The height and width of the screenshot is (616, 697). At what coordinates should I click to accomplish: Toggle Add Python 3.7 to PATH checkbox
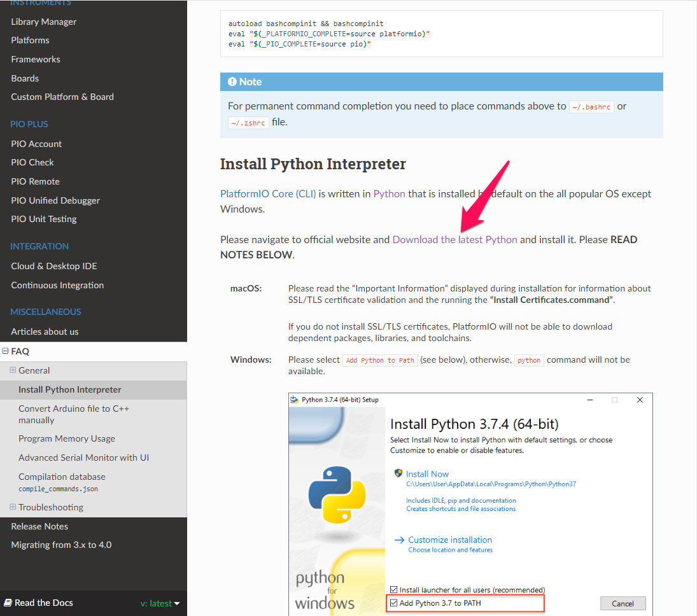394,603
